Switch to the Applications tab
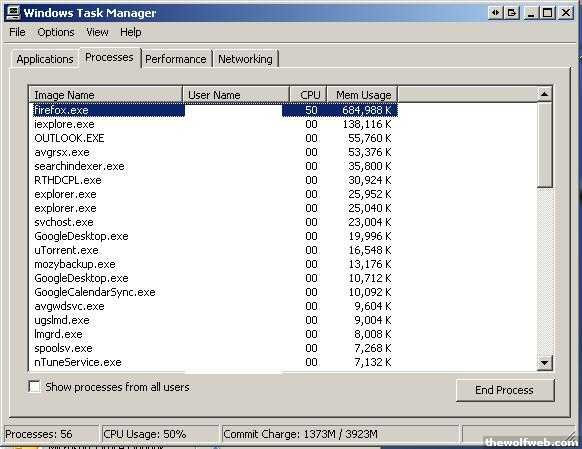The width and height of the screenshot is (582, 449). coord(45,59)
